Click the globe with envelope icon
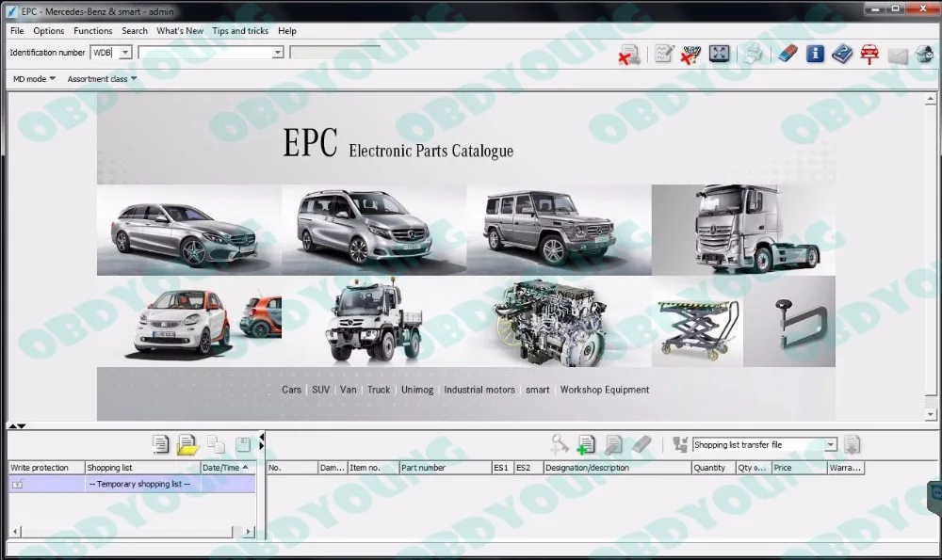 pyautogui.click(x=924, y=54)
